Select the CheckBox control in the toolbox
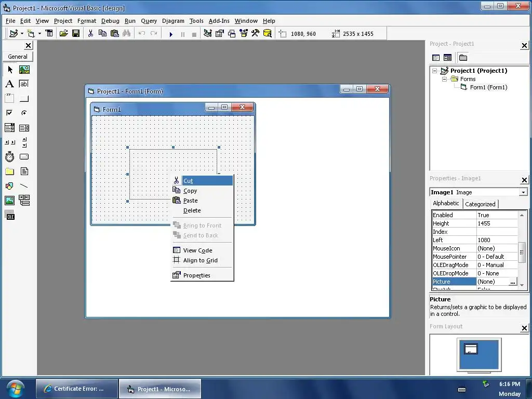Screen dimensions: 532x399 10,113
